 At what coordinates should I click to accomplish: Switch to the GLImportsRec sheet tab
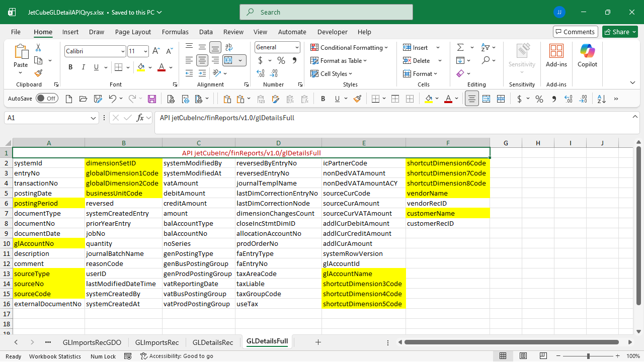(x=157, y=342)
